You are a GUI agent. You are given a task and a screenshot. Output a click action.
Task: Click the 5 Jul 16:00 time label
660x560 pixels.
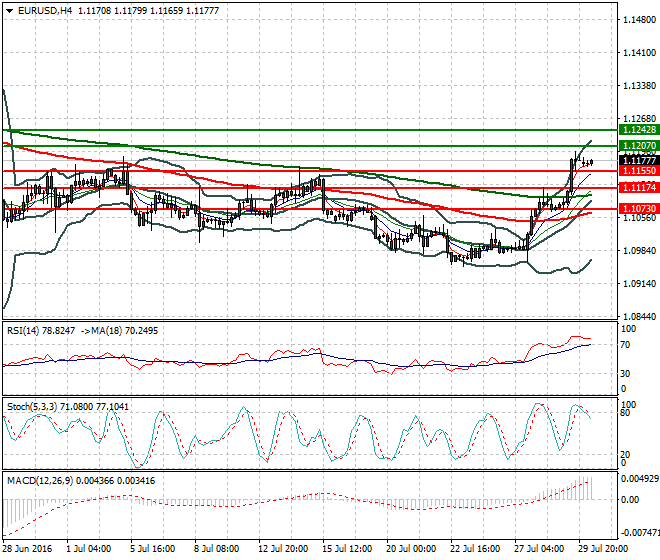click(153, 549)
